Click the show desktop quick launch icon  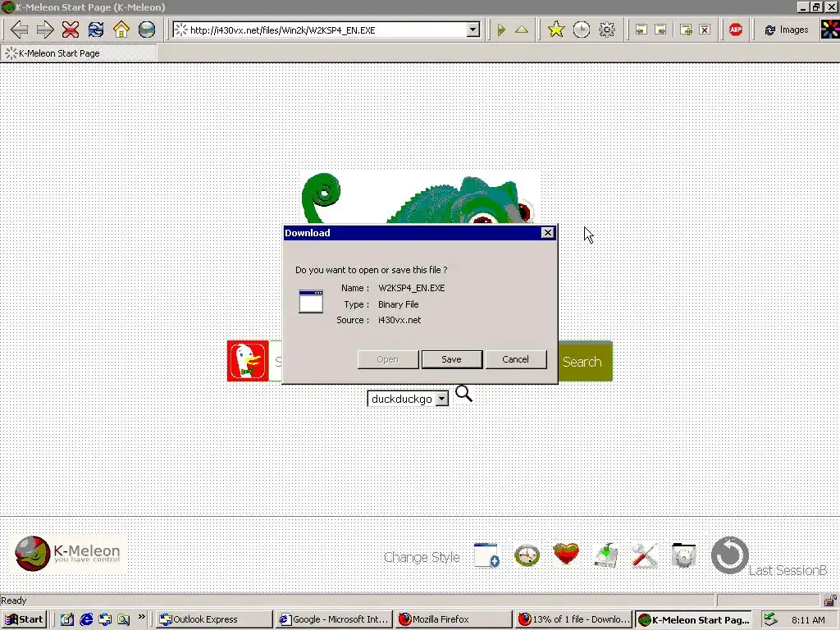67,619
